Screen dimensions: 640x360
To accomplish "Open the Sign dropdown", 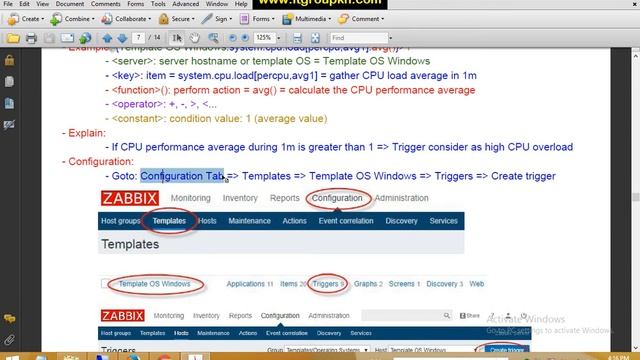I will (x=217, y=19).
